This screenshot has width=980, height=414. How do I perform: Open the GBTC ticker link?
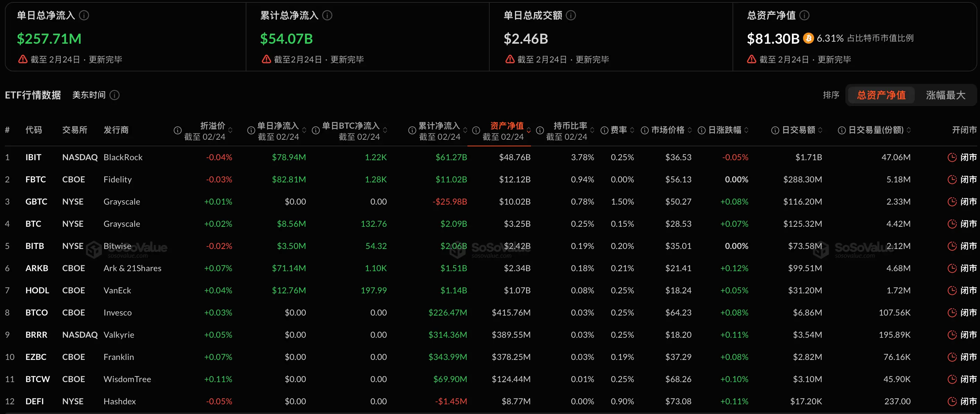pyautogui.click(x=36, y=202)
